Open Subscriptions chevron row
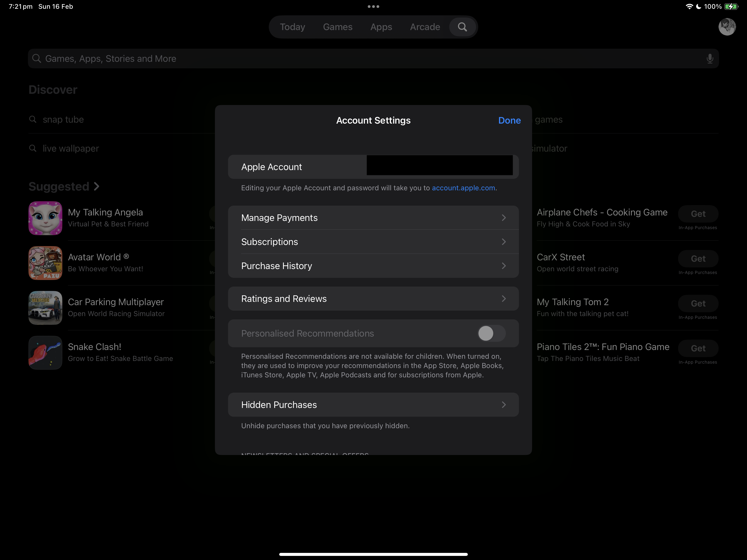The image size is (747, 560). [373, 242]
